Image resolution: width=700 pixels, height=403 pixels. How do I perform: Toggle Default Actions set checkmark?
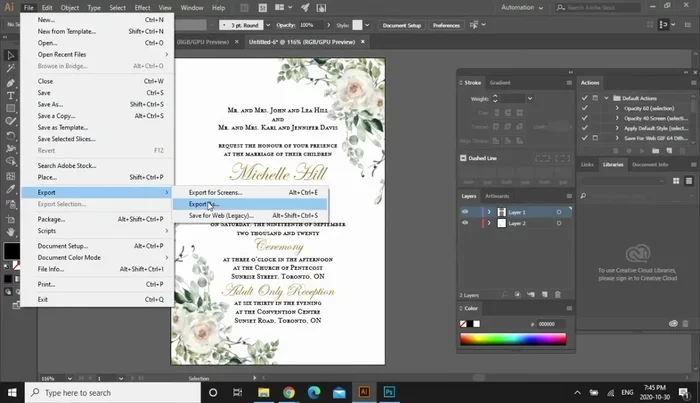tap(584, 98)
